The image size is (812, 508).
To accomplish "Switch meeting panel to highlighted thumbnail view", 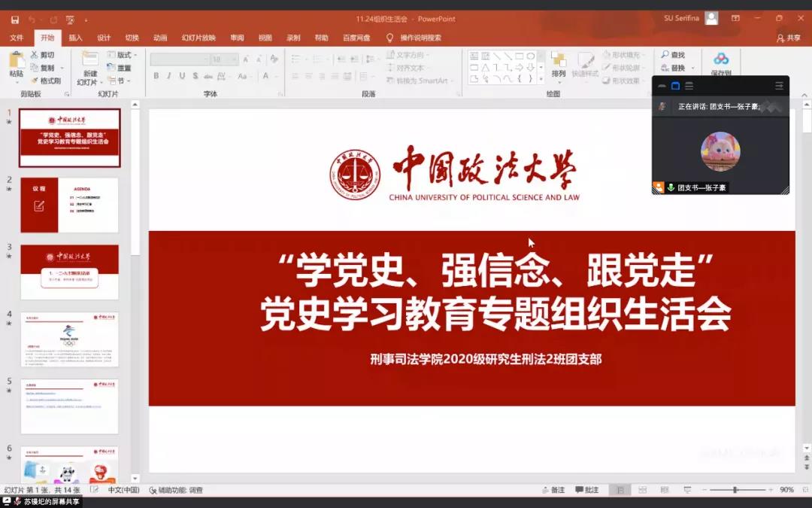I will tap(675, 86).
